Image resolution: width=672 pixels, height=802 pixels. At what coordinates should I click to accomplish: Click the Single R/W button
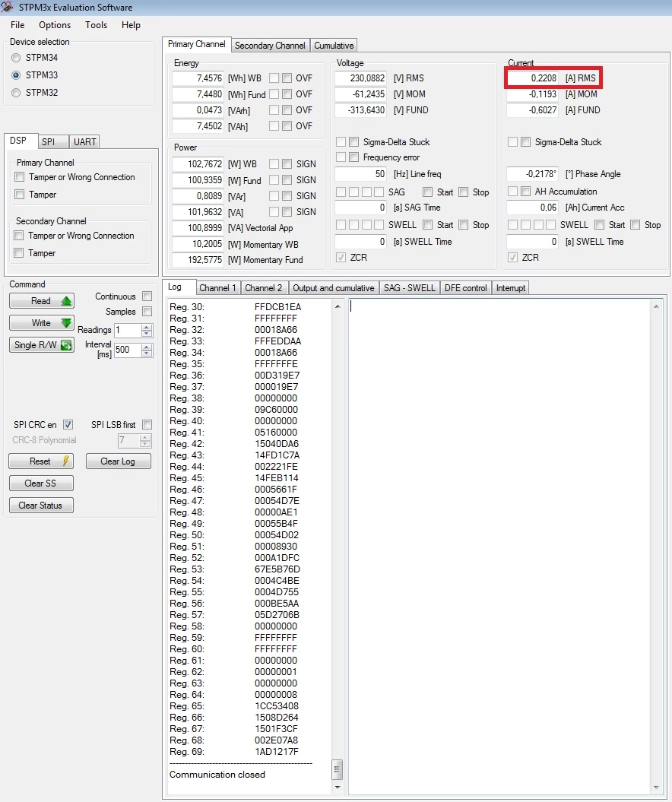click(41, 344)
